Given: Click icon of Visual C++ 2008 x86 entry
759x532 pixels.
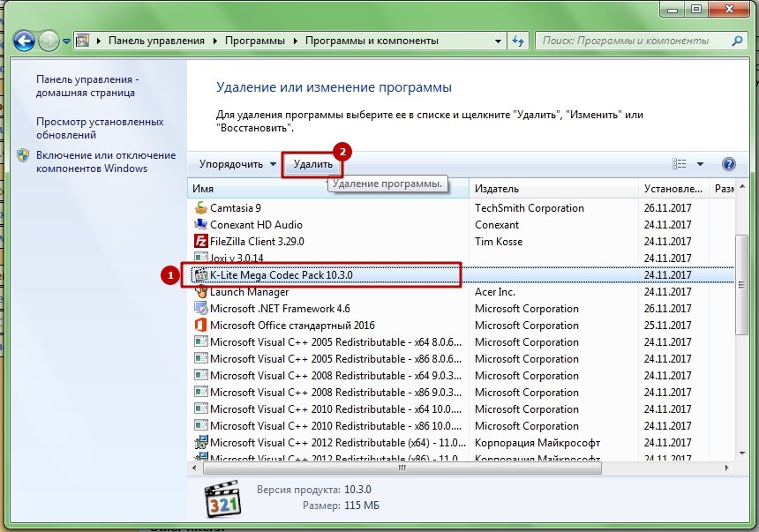Looking at the screenshot, I should 201,392.
